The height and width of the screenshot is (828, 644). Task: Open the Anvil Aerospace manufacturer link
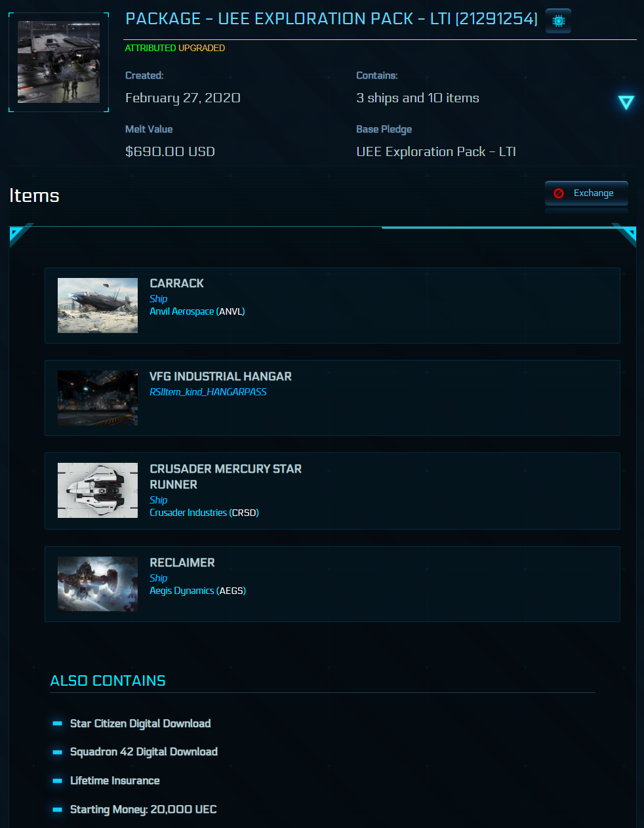pos(182,311)
